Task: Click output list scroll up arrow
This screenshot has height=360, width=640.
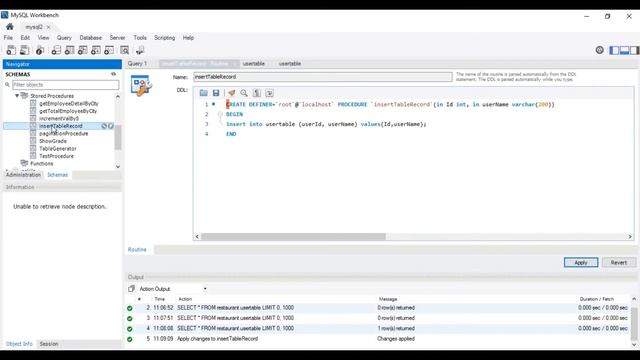Action: (634, 299)
